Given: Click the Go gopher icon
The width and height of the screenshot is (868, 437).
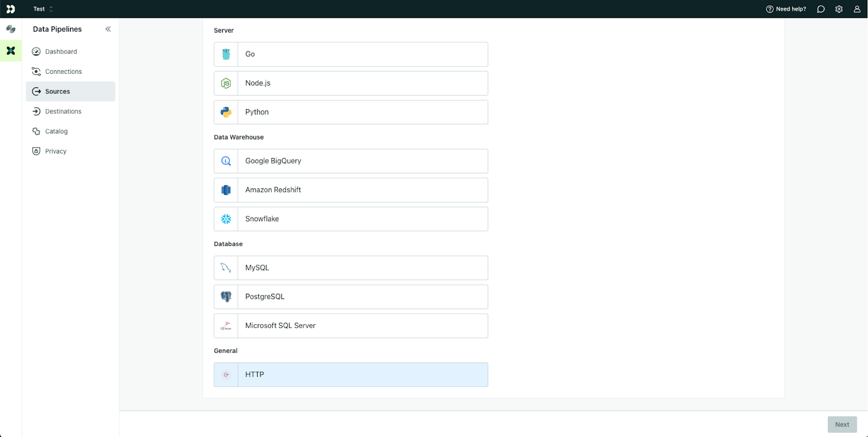Looking at the screenshot, I should click(226, 54).
